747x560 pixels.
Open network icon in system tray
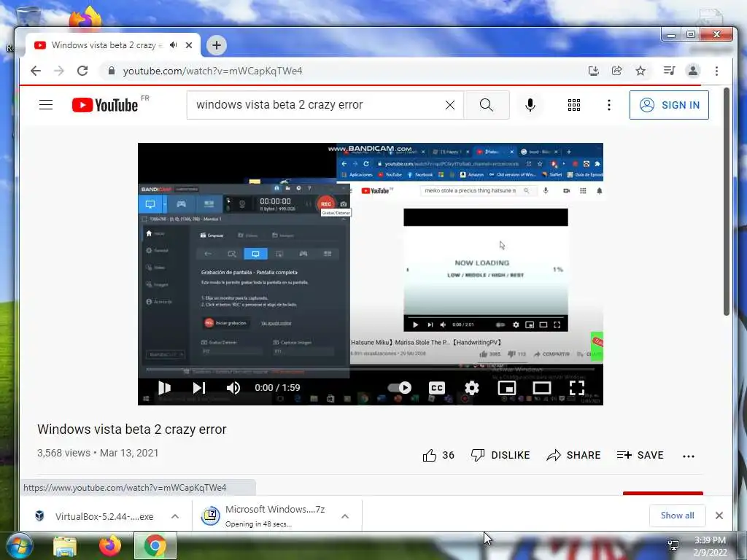coord(673,545)
